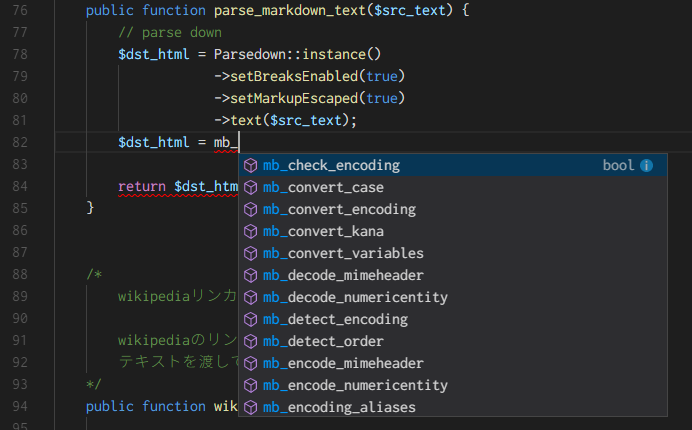Click cube icon beside mb_detect_order
Viewport: 692px width, 430px height.
coord(251,342)
